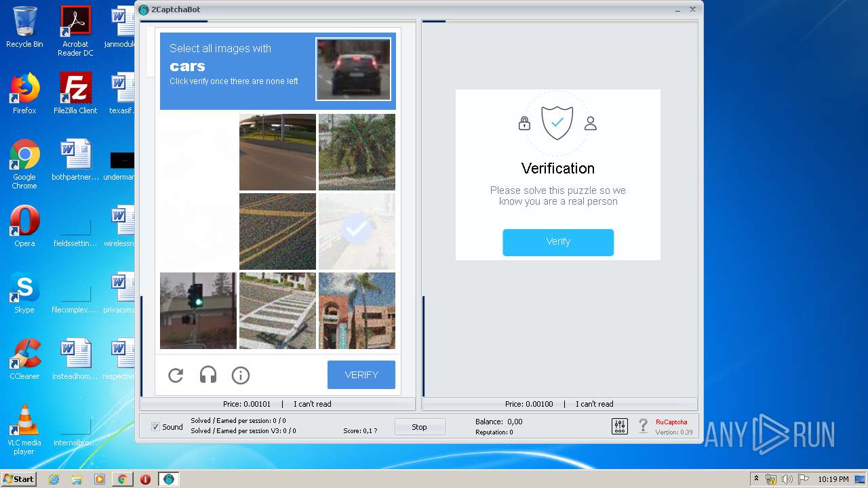Open Chrome from the taskbar
This screenshot has height=488, width=868.
(x=122, y=479)
